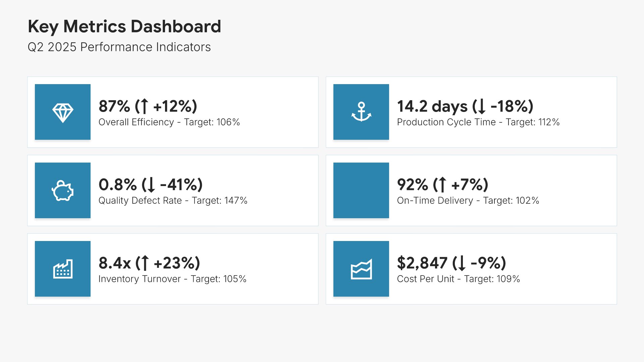Click the On-Time Delivery - Target: 102% label
644x362 pixels.
click(x=468, y=200)
